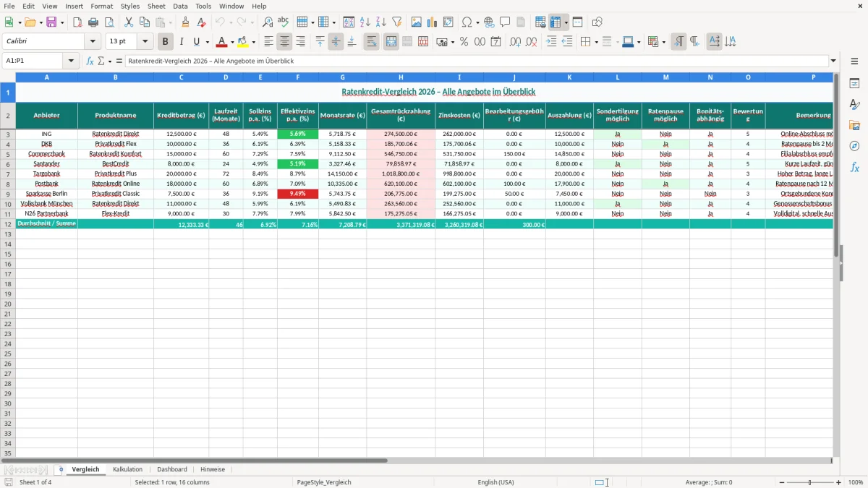Switch to the Kalkulation sheet tab
The image size is (868, 488).
[x=128, y=469]
